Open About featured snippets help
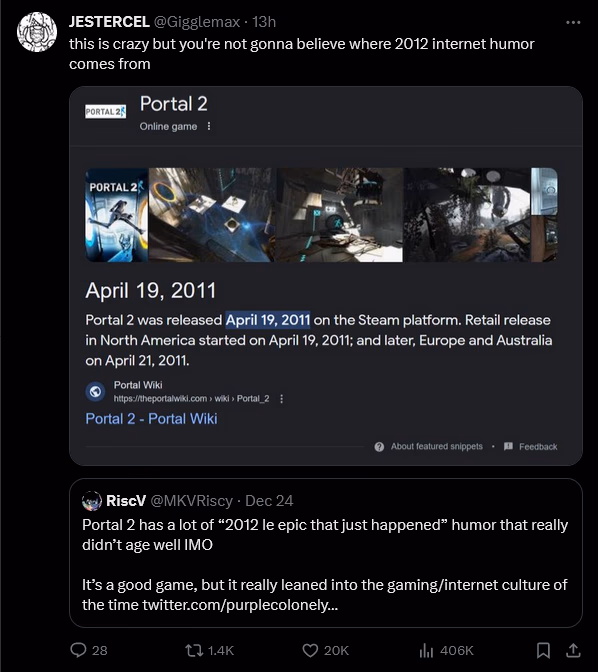This screenshot has width=598, height=672. [429, 446]
